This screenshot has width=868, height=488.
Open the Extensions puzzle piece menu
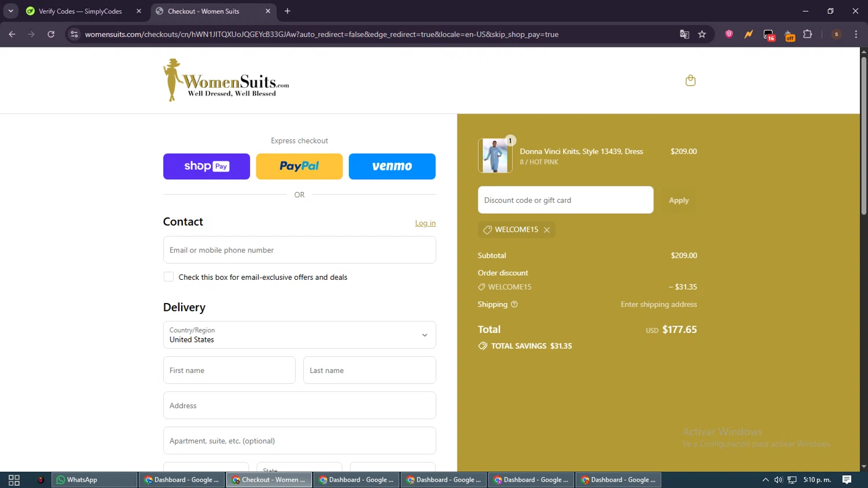[808, 34]
